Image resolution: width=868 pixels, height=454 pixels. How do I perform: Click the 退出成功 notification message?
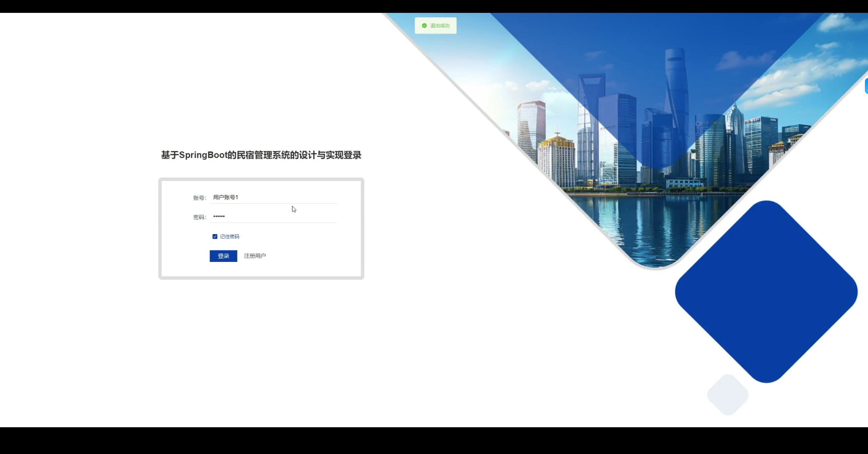[439, 26]
